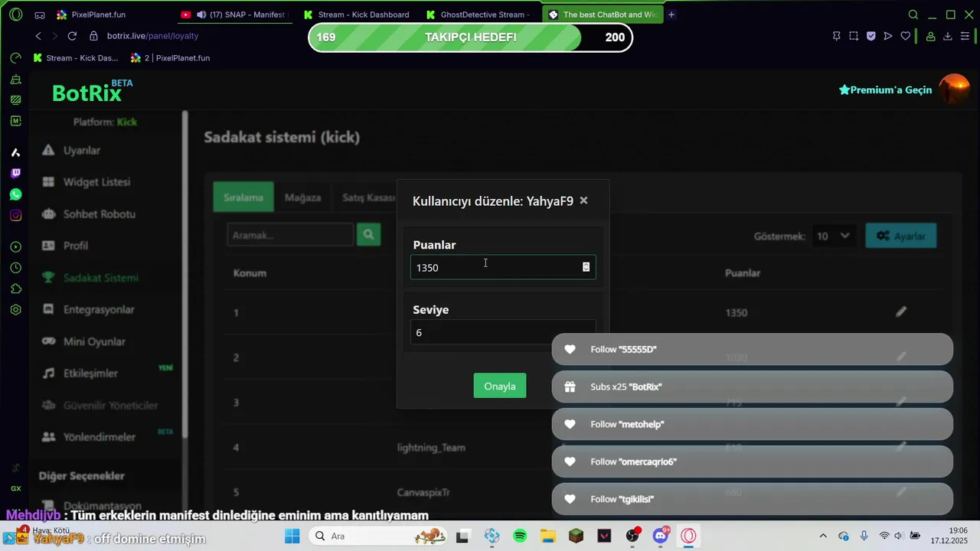Viewport: 980px width, 551px height.
Task: Open the Stream - Kick Das... bookmark
Action: (76, 58)
